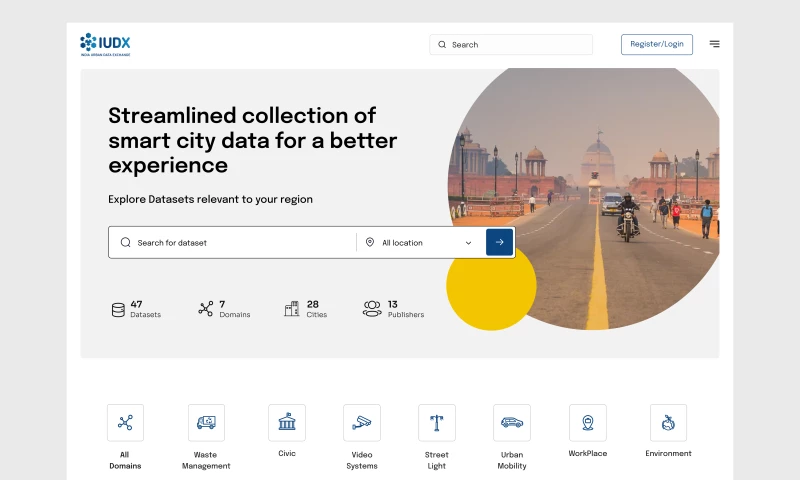Image resolution: width=800 pixels, height=480 pixels.
Task: Submit the dataset search with arrow button
Action: click(x=499, y=242)
